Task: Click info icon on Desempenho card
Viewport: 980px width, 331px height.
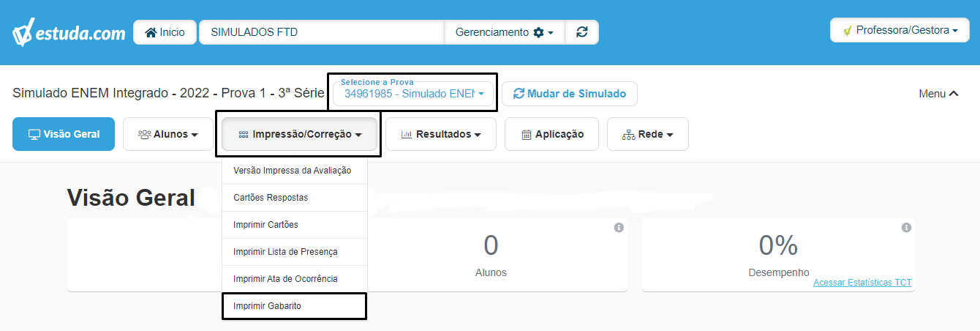Action: (x=906, y=228)
